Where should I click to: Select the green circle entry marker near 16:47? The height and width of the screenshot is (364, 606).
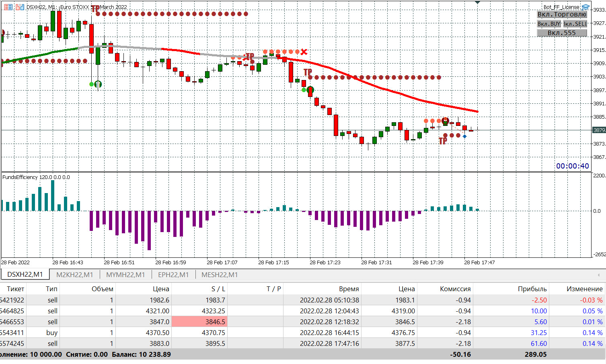pos(98,84)
